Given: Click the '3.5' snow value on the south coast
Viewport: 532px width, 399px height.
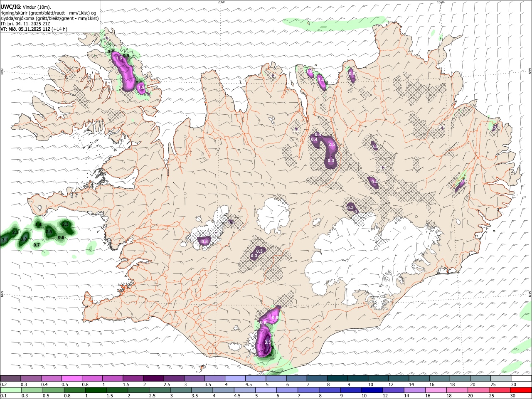Looking at the screenshot, I should coord(268,342).
